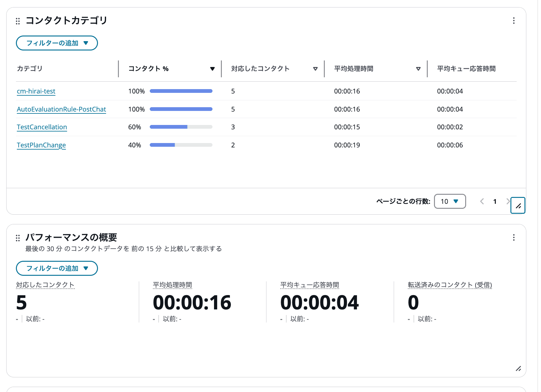Open the AutoEvaluationRule-PostChat category link
This screenshot has width=541, height=392.
[61, 109]
